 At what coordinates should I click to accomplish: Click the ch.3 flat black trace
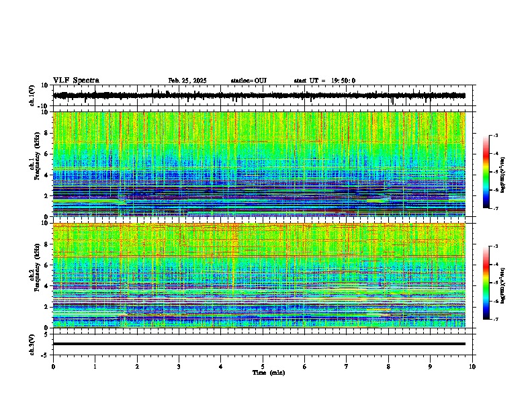click(x=259, y=344)
